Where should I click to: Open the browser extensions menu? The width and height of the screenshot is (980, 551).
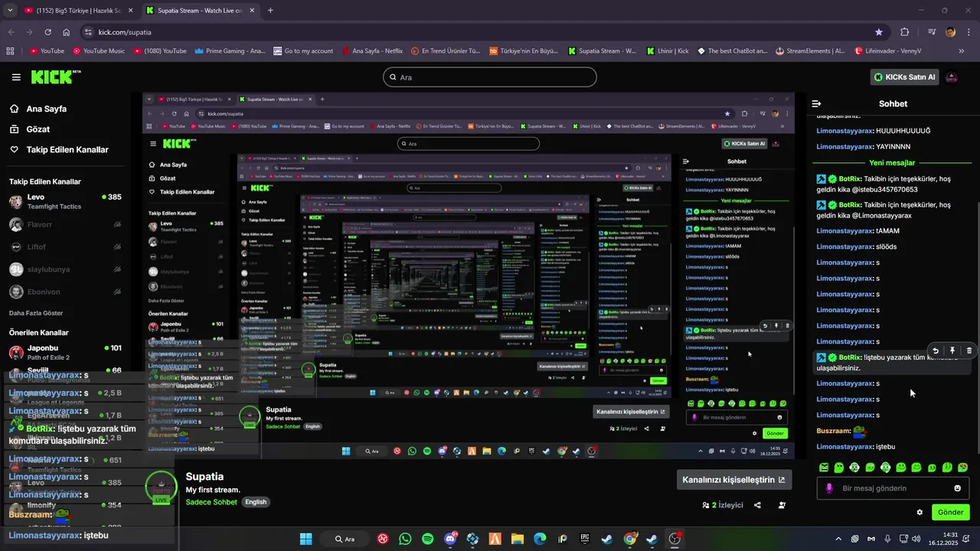(905, 32)
